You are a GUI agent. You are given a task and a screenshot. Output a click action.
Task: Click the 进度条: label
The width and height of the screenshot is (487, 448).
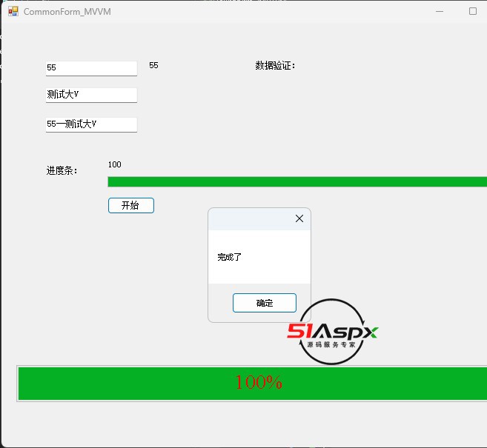click(x=62, y=170)
